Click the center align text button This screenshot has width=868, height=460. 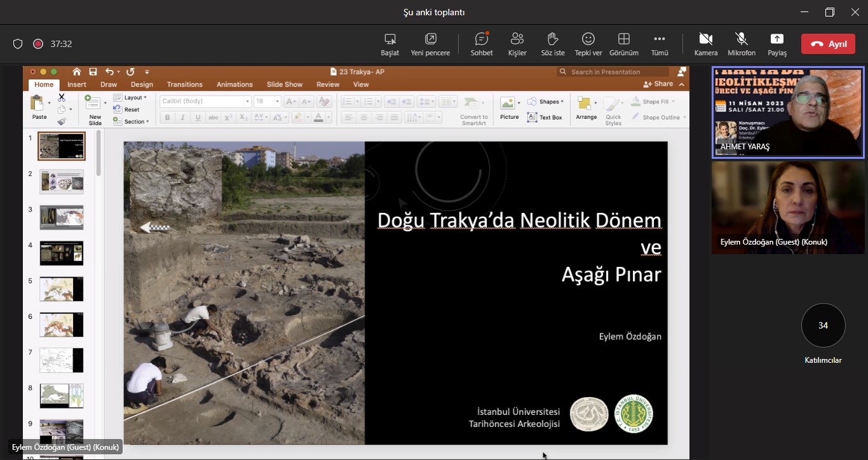(x=364, y=118)
